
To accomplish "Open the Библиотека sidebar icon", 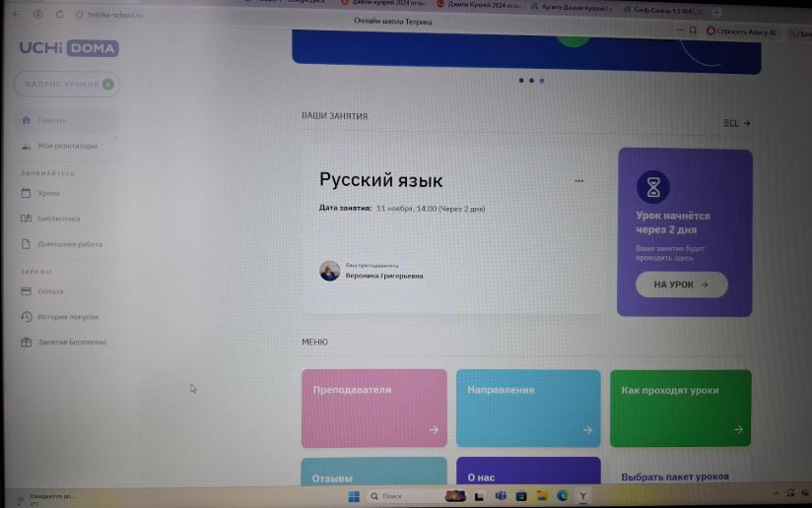I will point(27,219).
